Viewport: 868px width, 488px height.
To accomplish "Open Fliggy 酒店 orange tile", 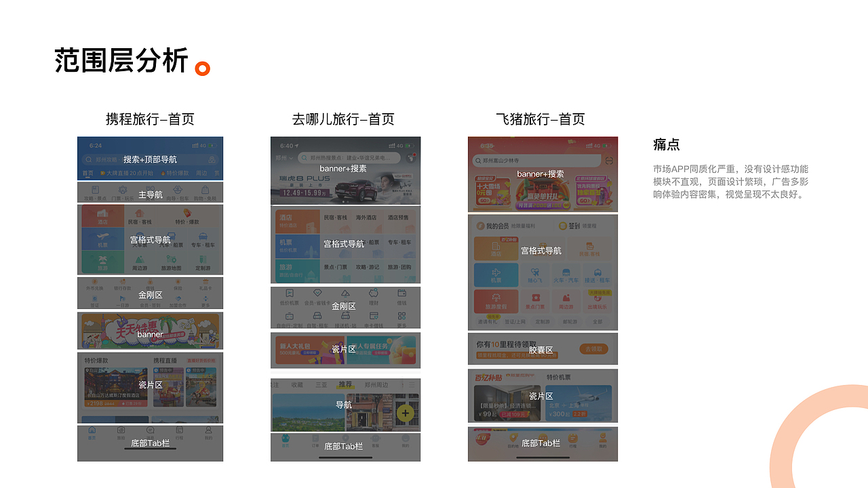I will tap(496, 249).
